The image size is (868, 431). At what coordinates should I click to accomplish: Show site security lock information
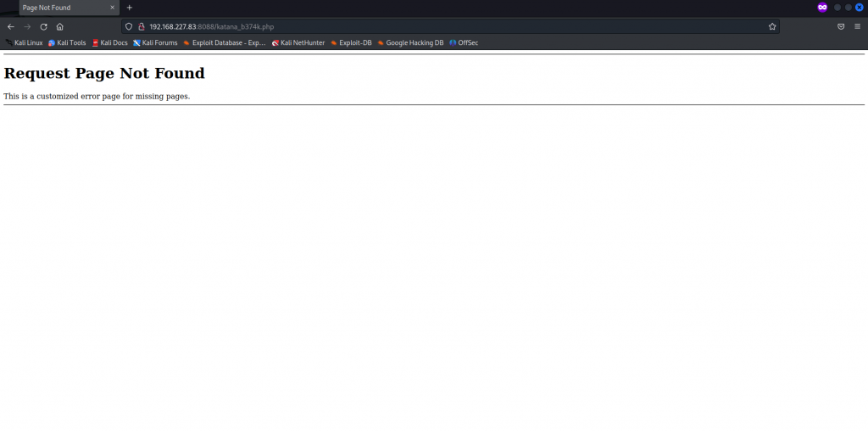coord(142,26)
